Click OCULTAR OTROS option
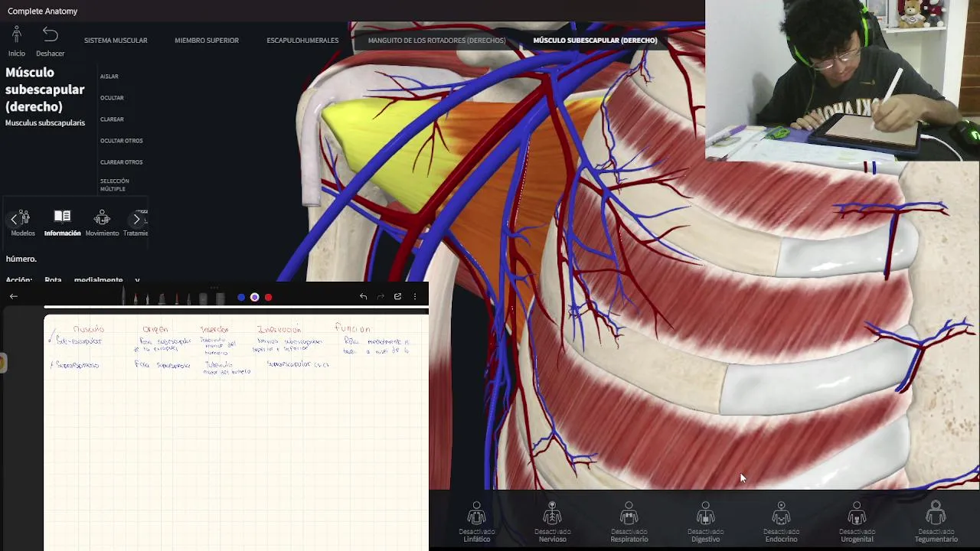The image size is (980, 551). [122, 141]
